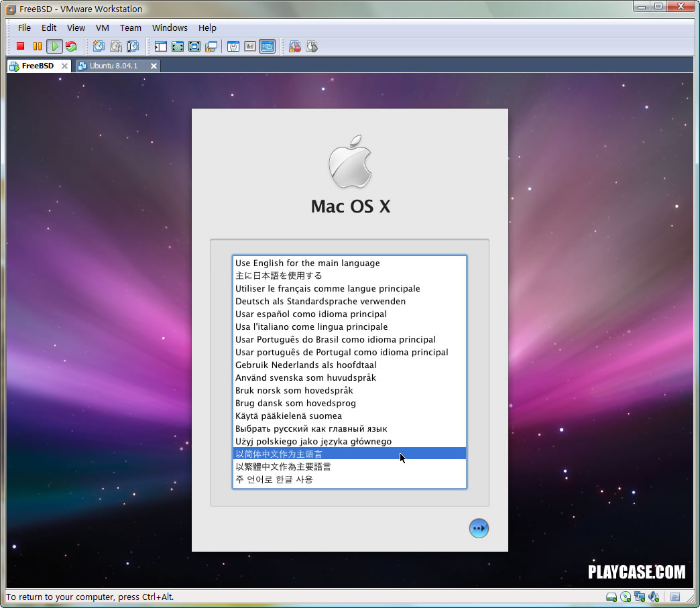The height and width of the screenshot is (608, 700).
Task: Click the appliance view icon
Action: 250,46
